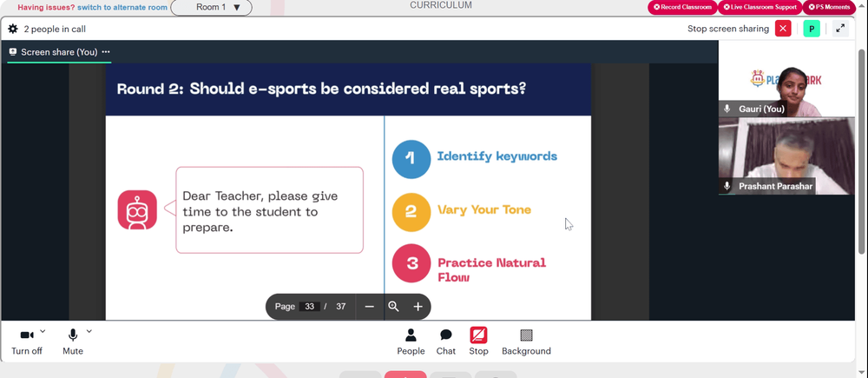Click 'Identify keywords' text
Viewport: 868px width, 378px height.
coord(497,156)
